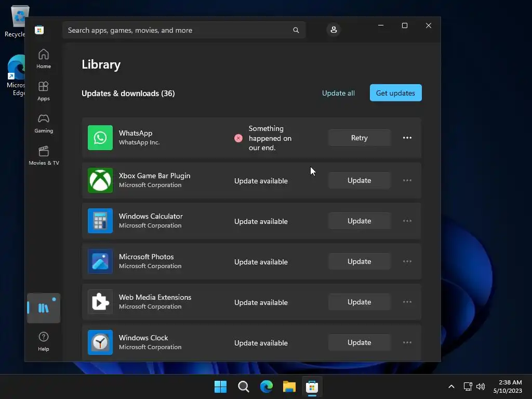532x399 pixels.
Task: Open network status in system tray
Action: [x=468, y=387]
